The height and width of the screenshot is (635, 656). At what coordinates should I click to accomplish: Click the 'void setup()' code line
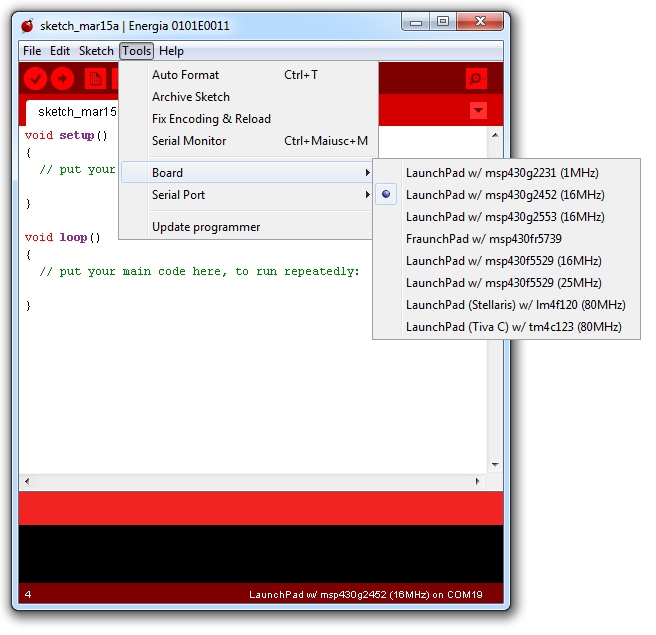[x=66, y=136]
